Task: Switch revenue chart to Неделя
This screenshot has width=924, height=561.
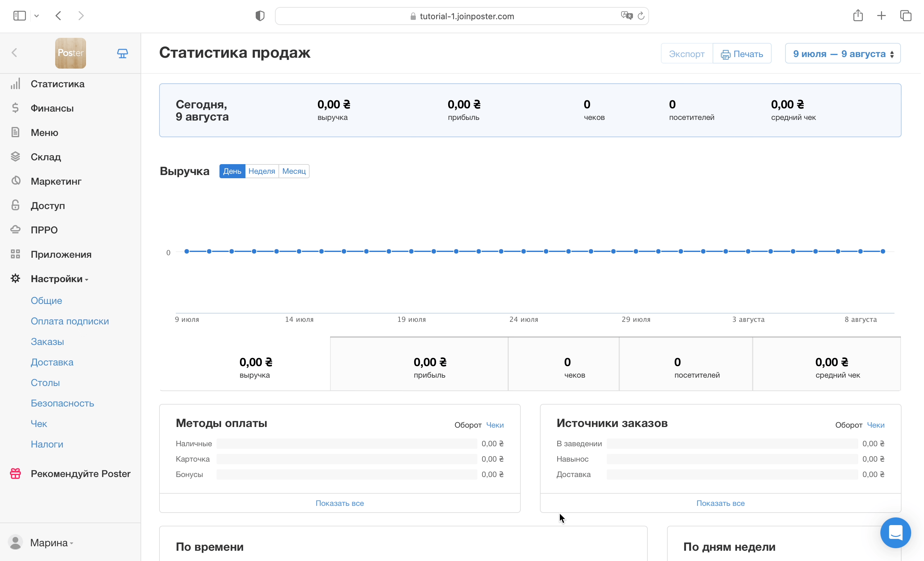Action: tap(261, 171)
